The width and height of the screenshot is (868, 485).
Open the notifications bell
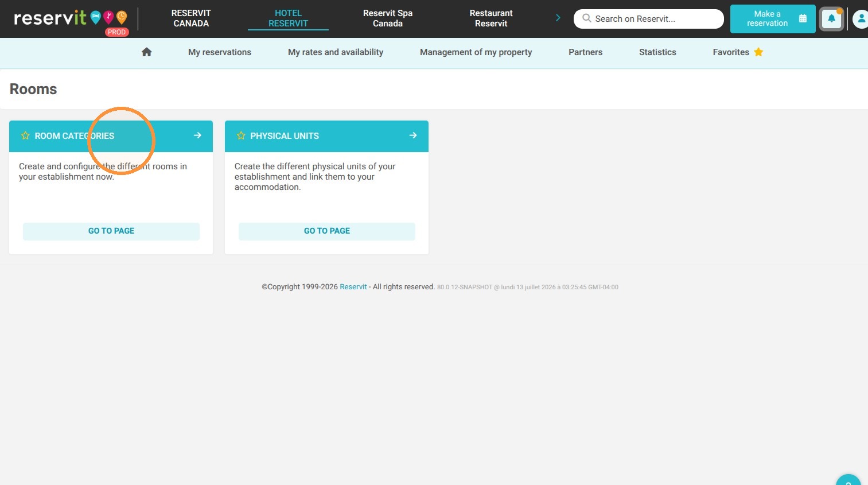(831, 19)
